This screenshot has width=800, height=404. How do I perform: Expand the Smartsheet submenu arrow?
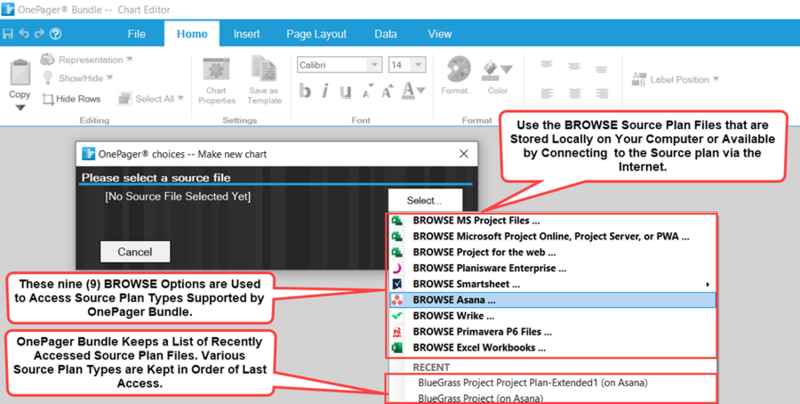click(x=707, y=284)
